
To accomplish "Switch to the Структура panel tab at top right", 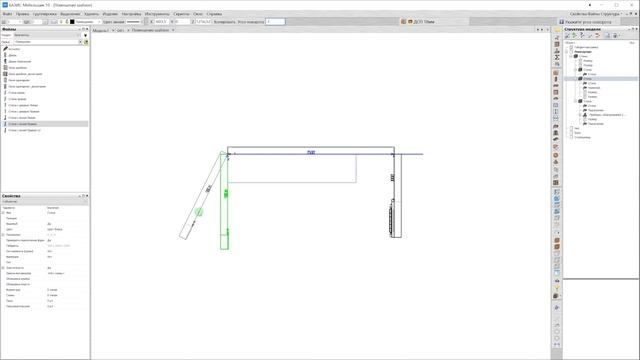I will (611, 14).
